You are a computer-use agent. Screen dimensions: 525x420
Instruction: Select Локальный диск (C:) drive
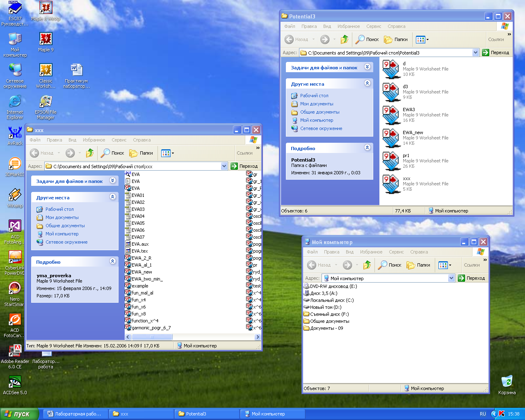coord(329,300)
